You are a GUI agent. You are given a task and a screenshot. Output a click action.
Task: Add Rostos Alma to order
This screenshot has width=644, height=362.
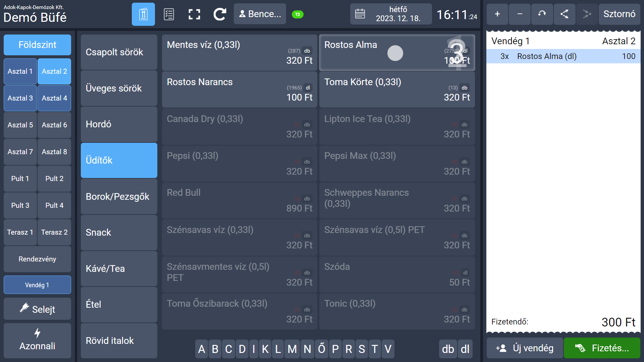pos(397,53)
